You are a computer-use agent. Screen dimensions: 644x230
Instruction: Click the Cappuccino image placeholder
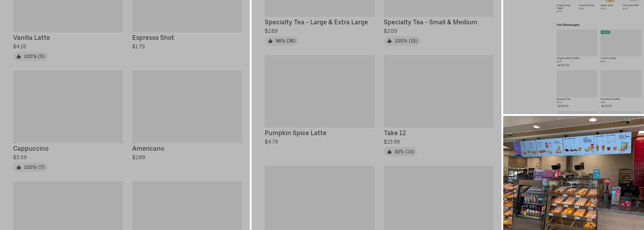tap(68, 107)
